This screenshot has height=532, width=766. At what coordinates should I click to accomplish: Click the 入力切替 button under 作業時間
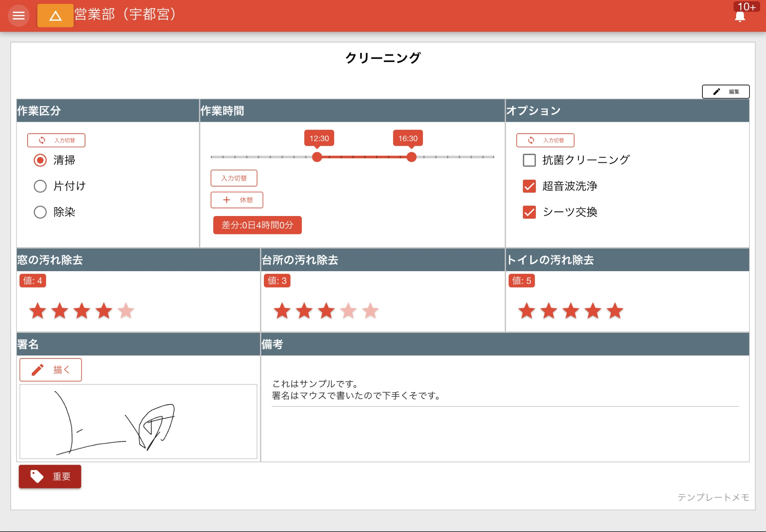click(x=234, y=178)
